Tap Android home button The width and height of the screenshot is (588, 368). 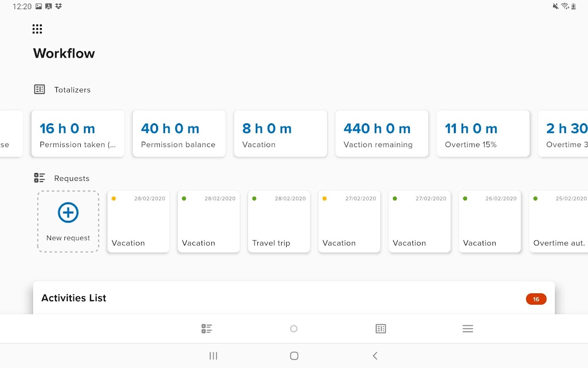click(x=294, y=356)
